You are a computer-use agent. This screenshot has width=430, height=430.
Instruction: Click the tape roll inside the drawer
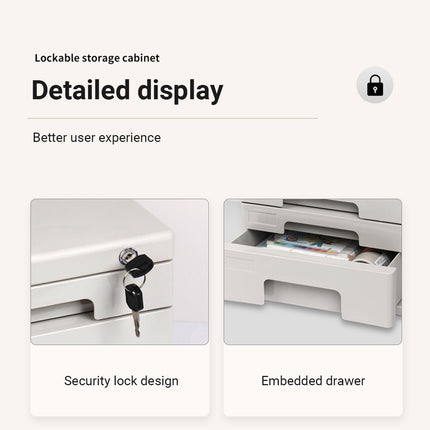(368, 257)
